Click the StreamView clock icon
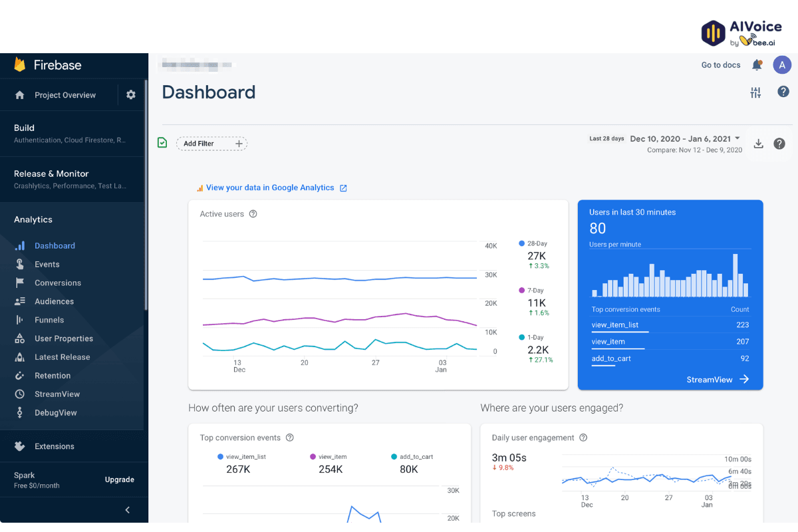 click(20, 394)
